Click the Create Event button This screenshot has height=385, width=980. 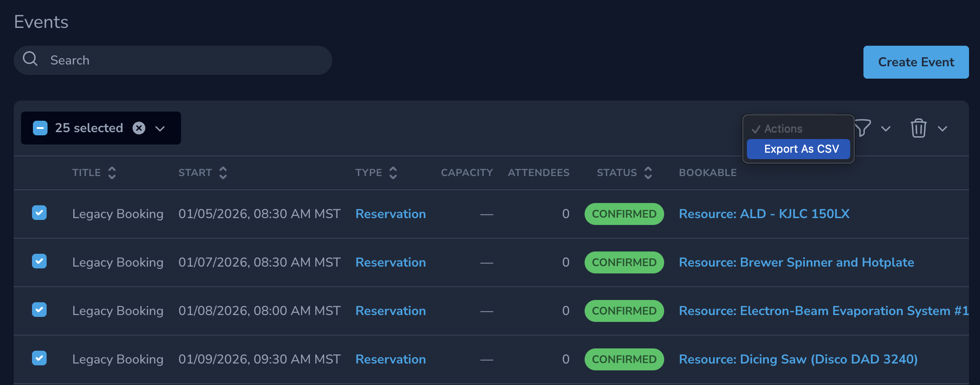click(x=916, y=62)
